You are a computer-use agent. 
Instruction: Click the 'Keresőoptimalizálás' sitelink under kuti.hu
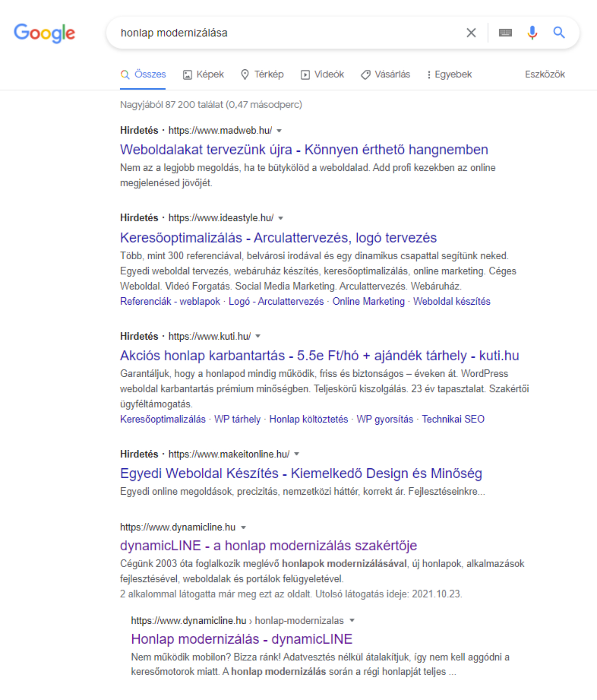[x=163, y=419]
